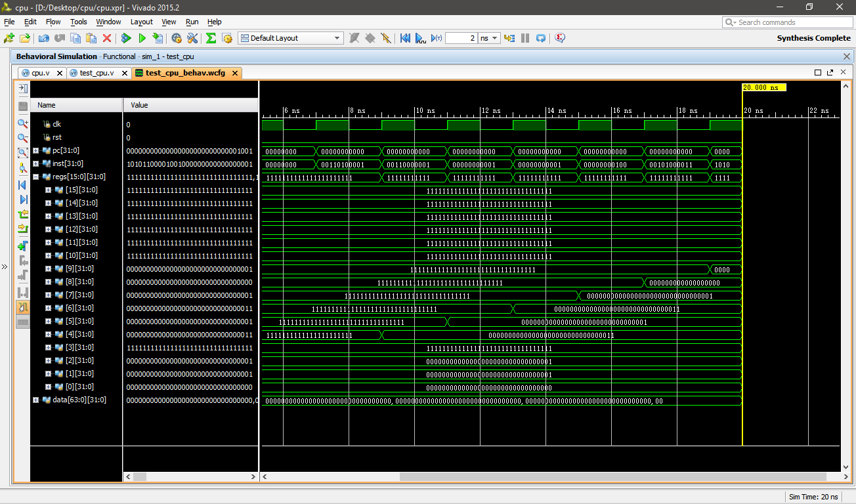Expand the data[63:0][31:0] signal
Image resolution: width=856 pixels, height=504 pixels.
pyautogui.click(x=36, y=400)
